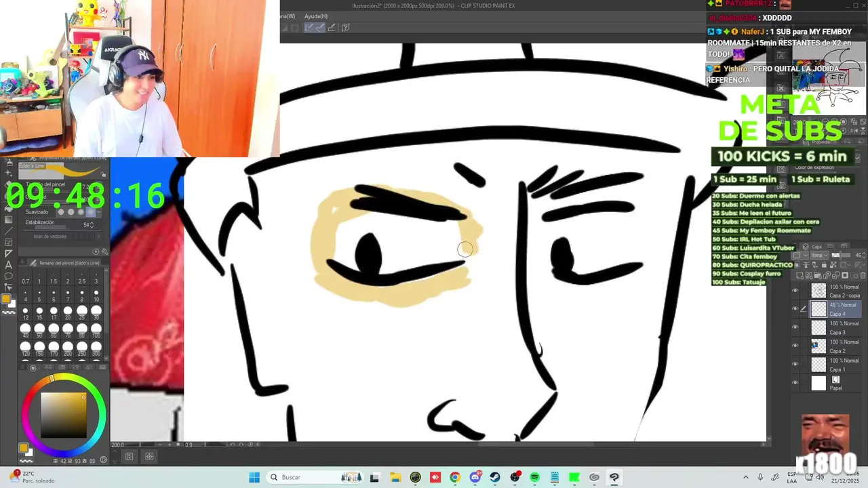
Task: Select the Gradient tool
Action: click(8, 220)
